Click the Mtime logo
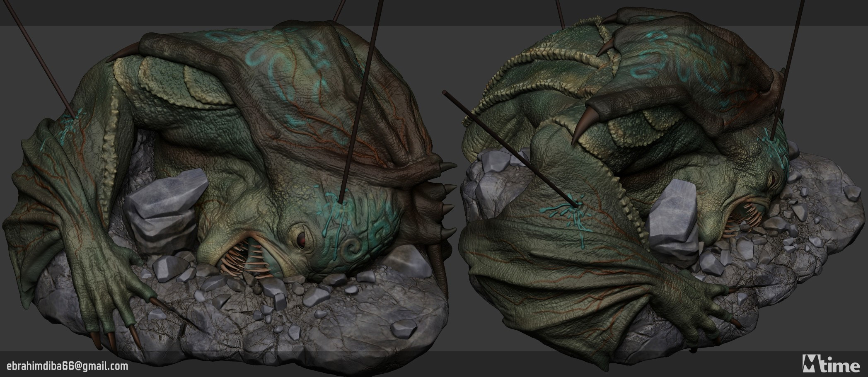This screenshot has height=377, width=868. (x=831, y=363)
